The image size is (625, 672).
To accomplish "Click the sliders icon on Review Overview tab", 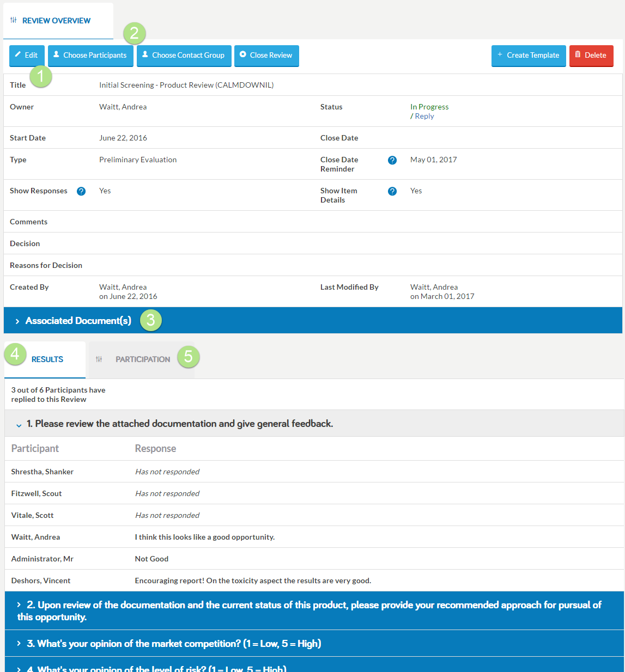I will coord(14,20).
